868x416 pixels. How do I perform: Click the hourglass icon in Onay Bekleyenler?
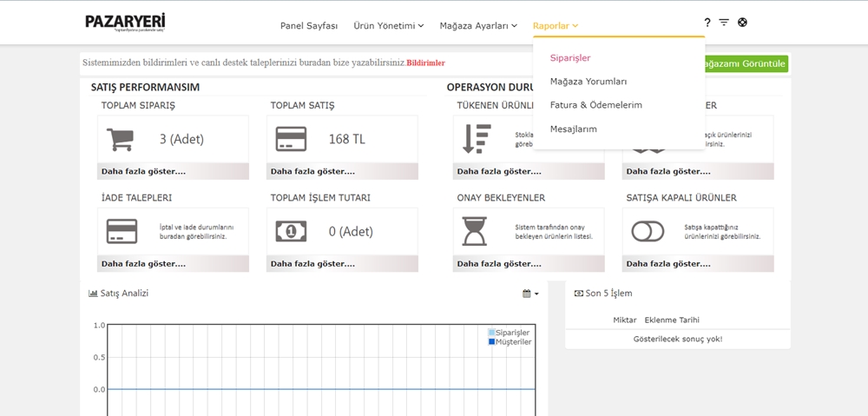(x=475, y=232)
